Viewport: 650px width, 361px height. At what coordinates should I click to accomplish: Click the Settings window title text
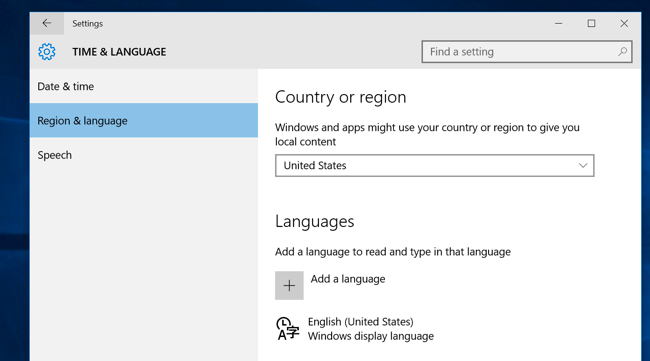coord(87,24)
